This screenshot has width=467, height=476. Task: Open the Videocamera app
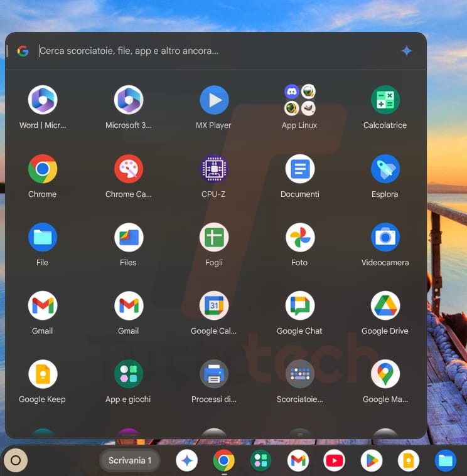tap(385, 238)
